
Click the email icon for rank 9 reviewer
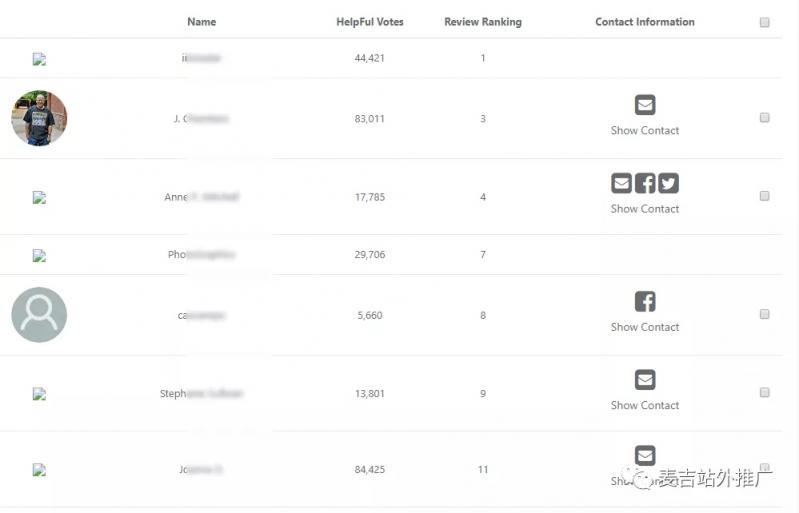coord(645,380)
